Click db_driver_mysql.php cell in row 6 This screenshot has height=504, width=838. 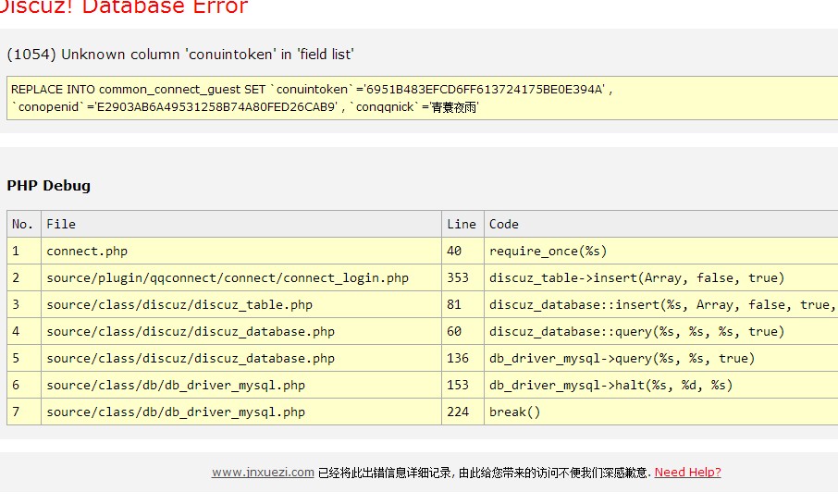(x=241, y=385)
